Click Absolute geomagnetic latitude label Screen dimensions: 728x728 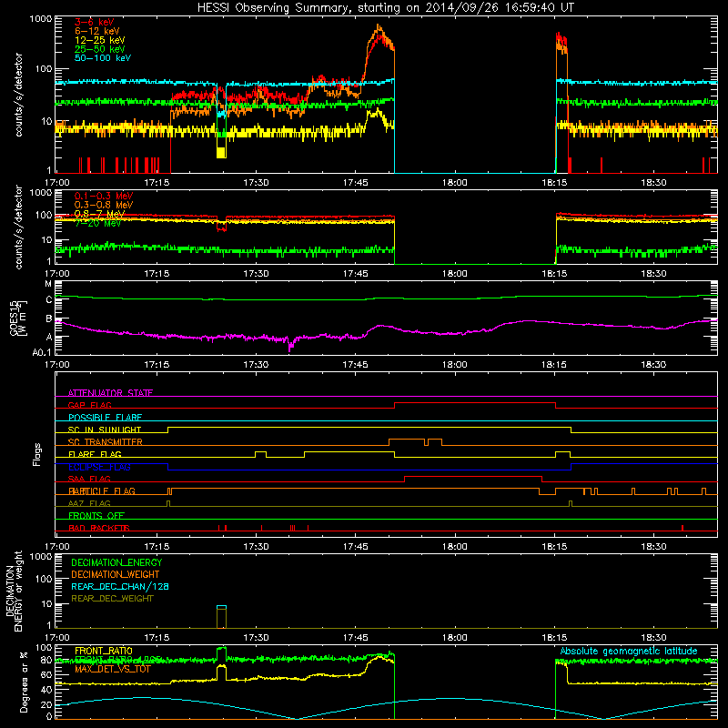click(629, 651)
